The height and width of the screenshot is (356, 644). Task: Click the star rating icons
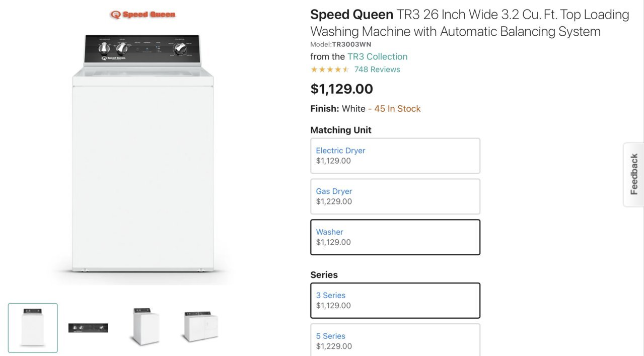(330, 69)
